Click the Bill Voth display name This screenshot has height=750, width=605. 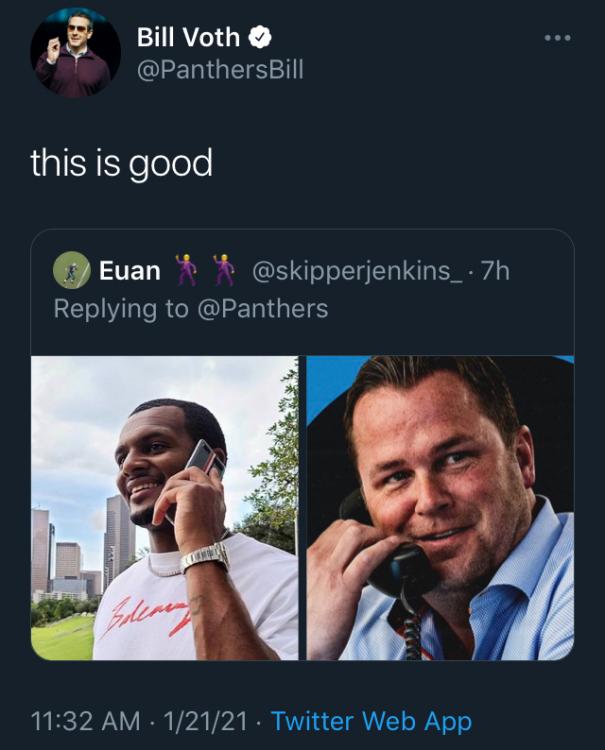[190, 38]
